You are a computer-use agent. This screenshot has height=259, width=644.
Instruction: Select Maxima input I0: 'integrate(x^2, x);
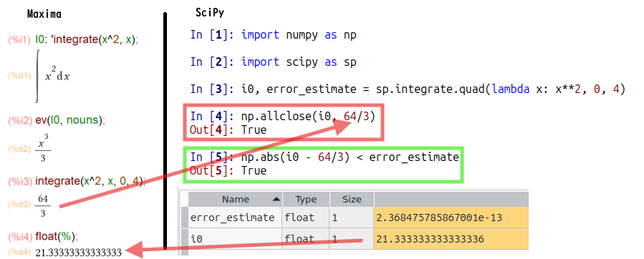tap(87, 40)
